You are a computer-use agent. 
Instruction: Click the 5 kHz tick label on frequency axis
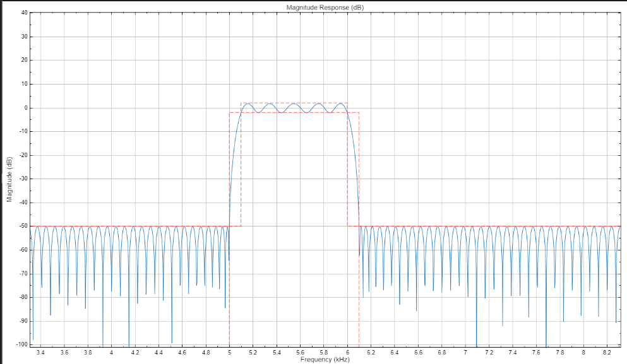[x=229, y=352]
